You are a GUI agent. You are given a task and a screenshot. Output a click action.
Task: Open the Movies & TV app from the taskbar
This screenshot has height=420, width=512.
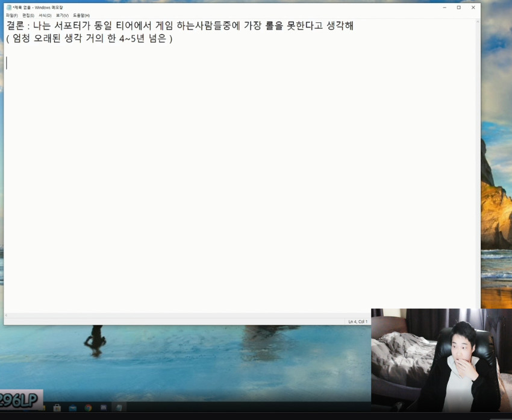(x=104, y=408)
